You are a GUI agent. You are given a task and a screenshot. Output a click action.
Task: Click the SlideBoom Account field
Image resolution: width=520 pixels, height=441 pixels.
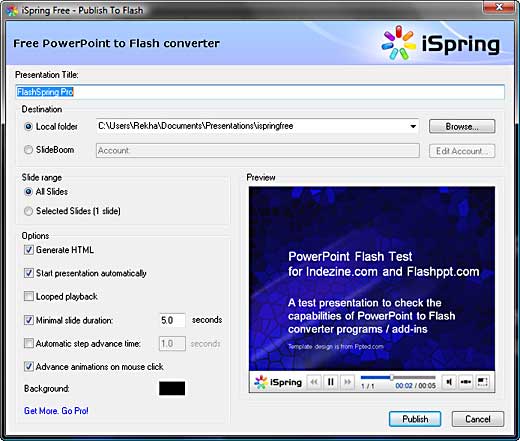[258, 151]
